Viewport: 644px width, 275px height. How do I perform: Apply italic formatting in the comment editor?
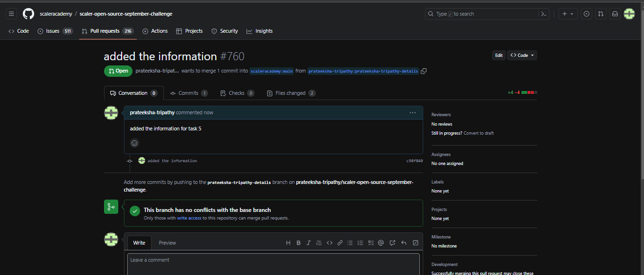pyautogui.click(x=309, y=242)
